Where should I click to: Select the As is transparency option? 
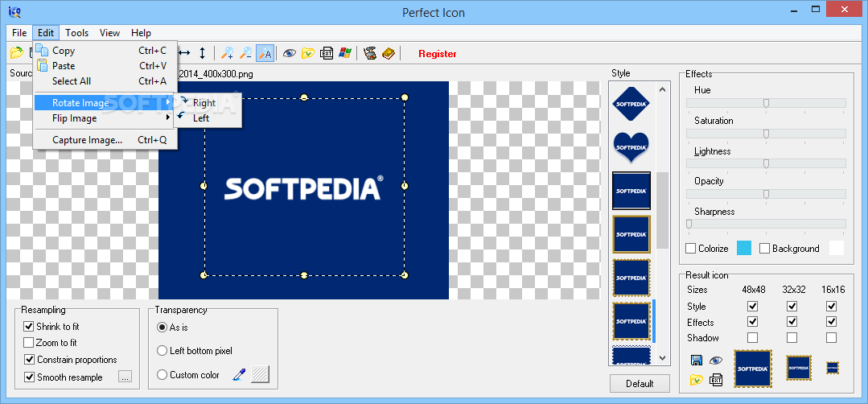162,327
